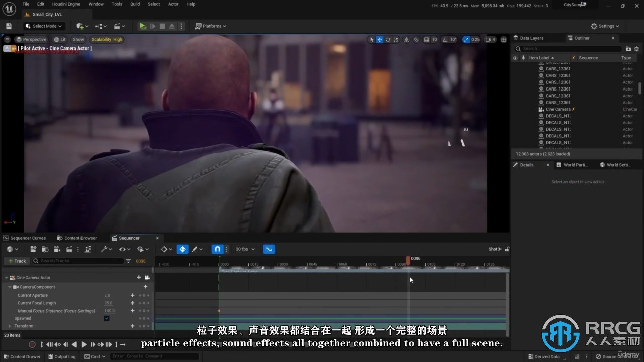This screenshot has height=362, width=644.
Task: Switch to the Content Browser tab
Action: tap(76, 238)
